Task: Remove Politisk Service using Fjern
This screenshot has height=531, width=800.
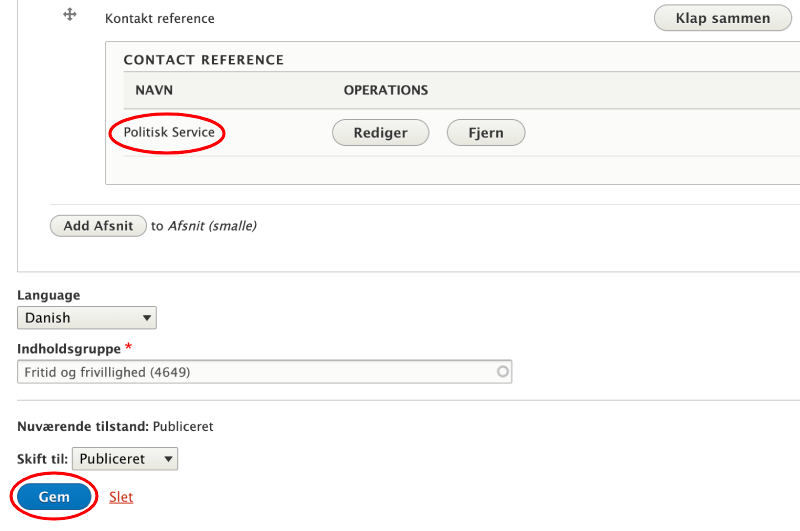Action: (x=485, y=133)
